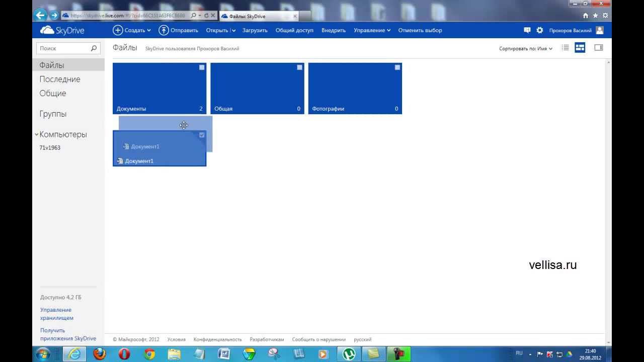Image resolution: width=644 pixels, height=362 pixels.
Task: Open Разработчикам footer link
Action: click(267, 339)
